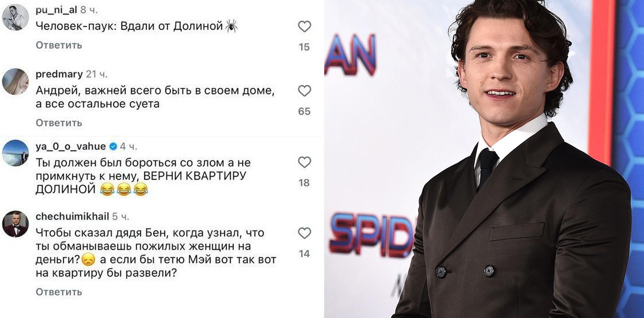The width and height of the screenshot is (644, 318).
Task: Open the pu_ni_al username link
Action: click(x=56, y=10)
